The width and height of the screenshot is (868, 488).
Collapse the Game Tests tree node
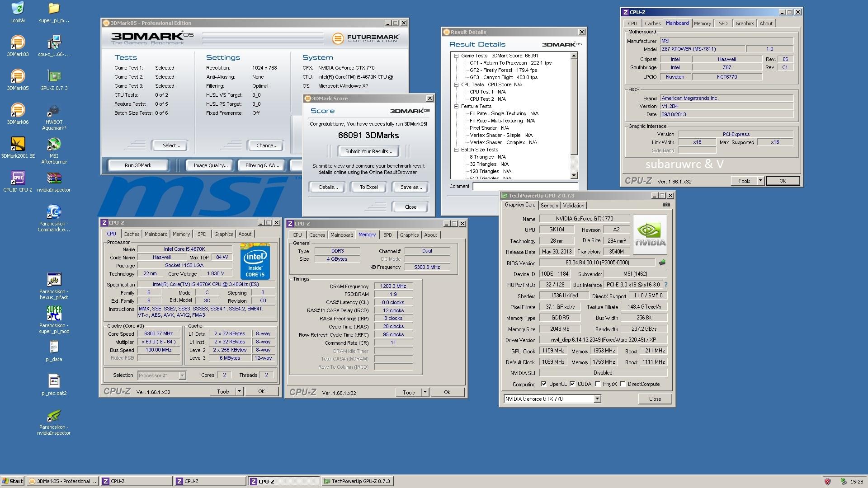[456, 56]
